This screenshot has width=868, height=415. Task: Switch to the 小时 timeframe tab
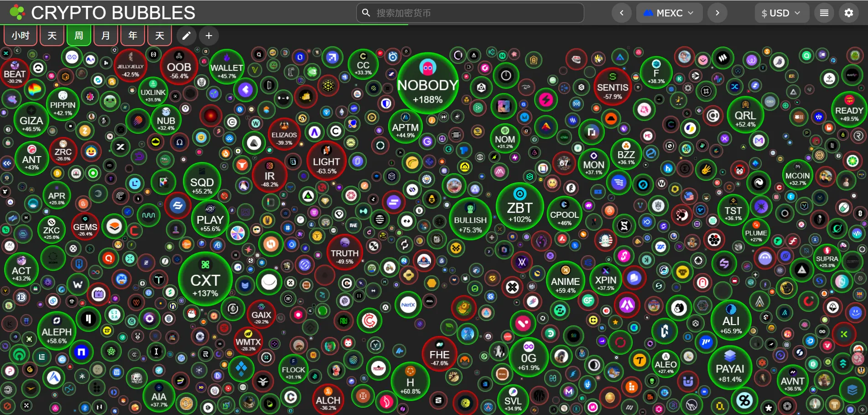(21, 36)
